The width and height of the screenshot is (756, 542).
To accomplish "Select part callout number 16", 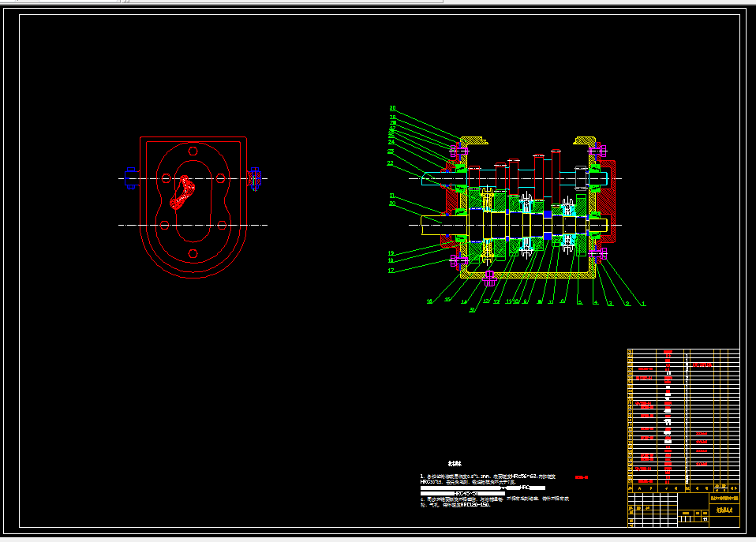I will [429, 301].
